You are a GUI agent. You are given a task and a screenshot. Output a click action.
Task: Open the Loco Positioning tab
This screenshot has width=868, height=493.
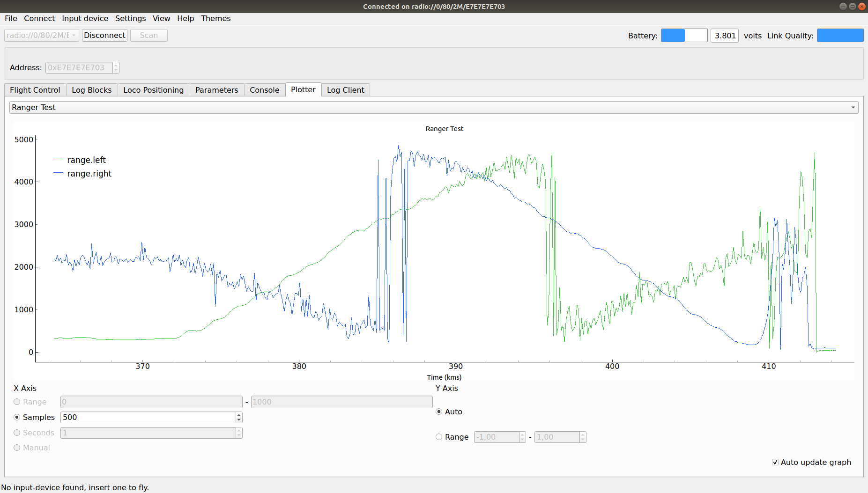153,90
